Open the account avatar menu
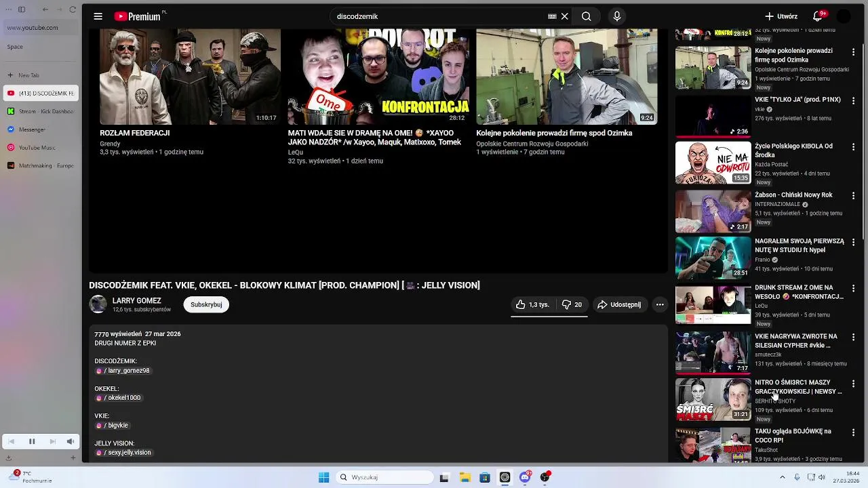868x488 pixels. (x=844, y=16)
